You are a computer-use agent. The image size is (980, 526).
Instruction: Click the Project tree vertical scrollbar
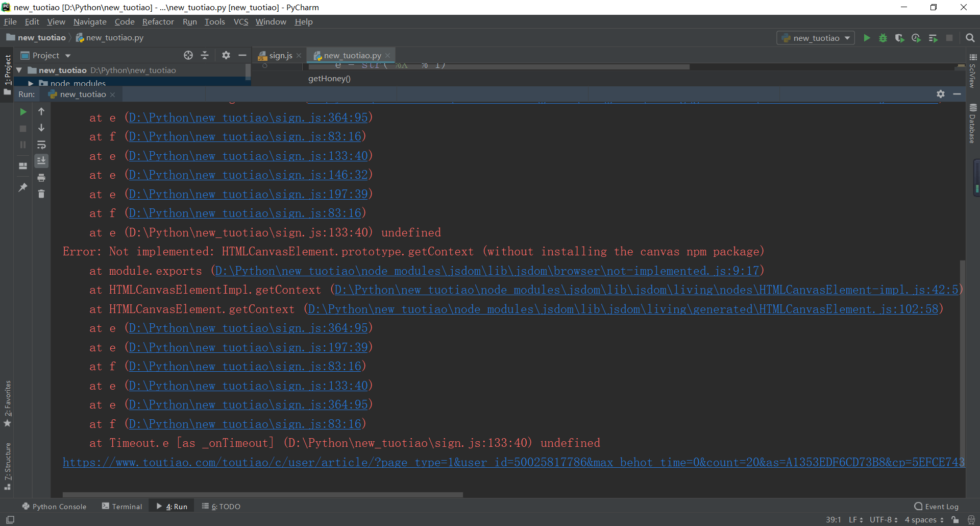[x=248, y=71]
